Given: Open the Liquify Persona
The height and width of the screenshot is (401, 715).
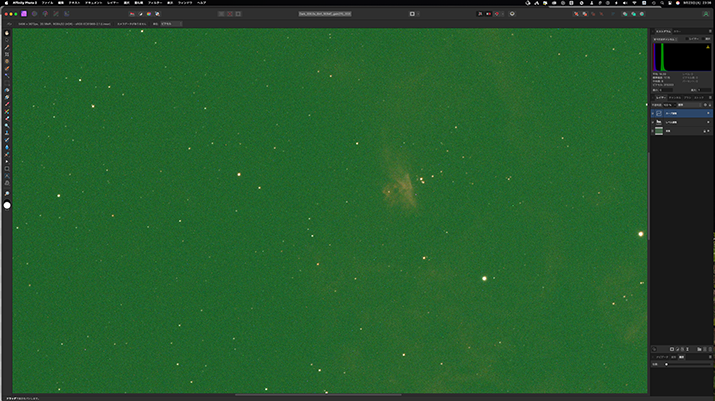Looking at the screenshot, I should [x=34, y=14].
